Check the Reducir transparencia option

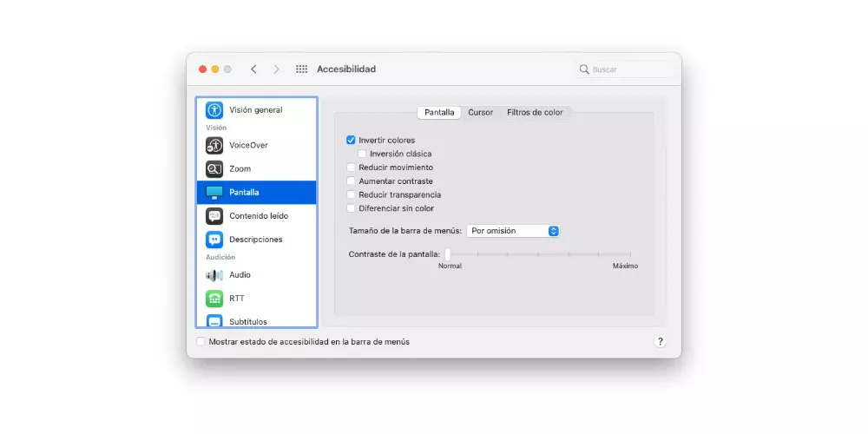352,195
